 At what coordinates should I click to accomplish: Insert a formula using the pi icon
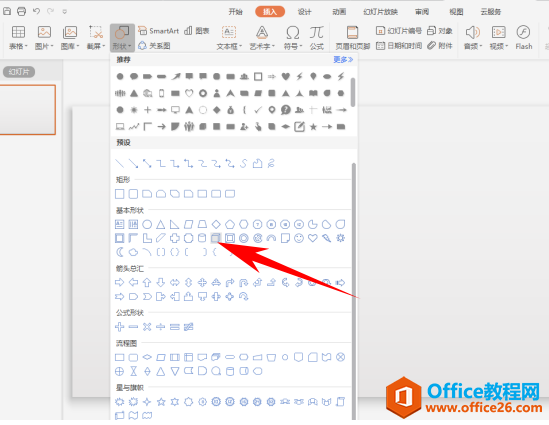click(317, 37)
